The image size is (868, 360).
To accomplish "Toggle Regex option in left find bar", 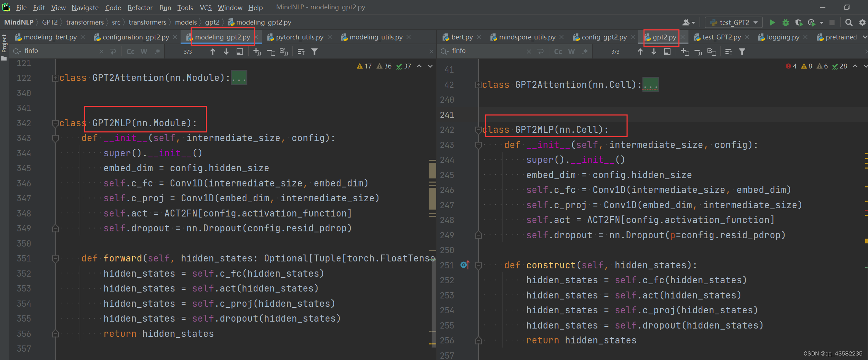I will (157, 52).
